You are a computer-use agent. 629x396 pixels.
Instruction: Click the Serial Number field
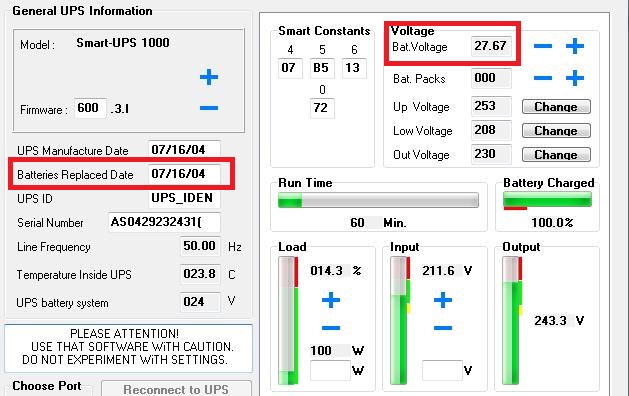(x=164, y=222)
